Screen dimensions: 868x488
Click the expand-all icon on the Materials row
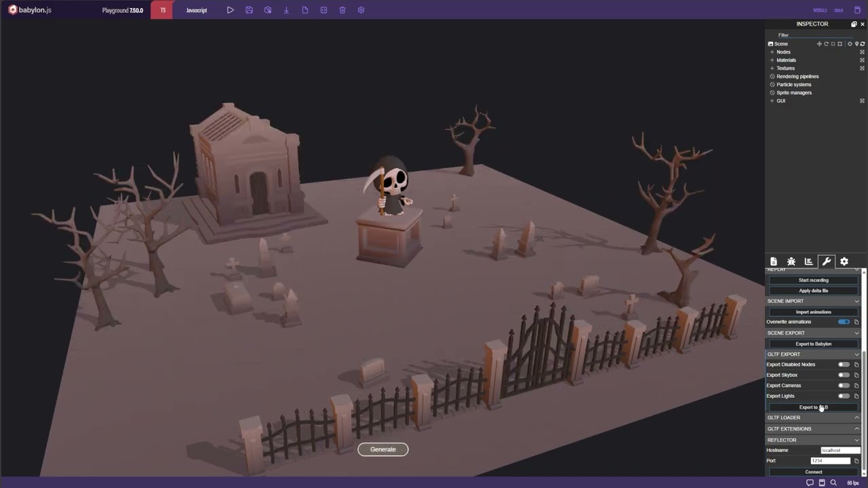(863, 60)
